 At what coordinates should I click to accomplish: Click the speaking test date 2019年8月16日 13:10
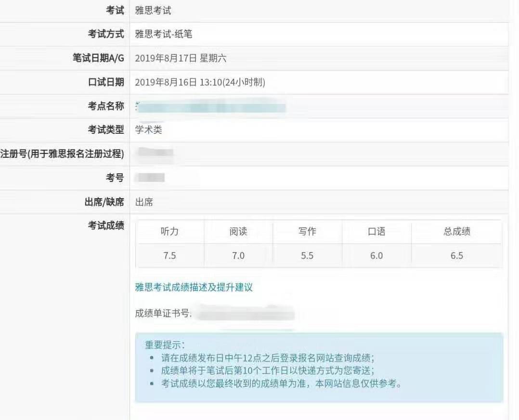pyautogui.click(x=200, y=82)
